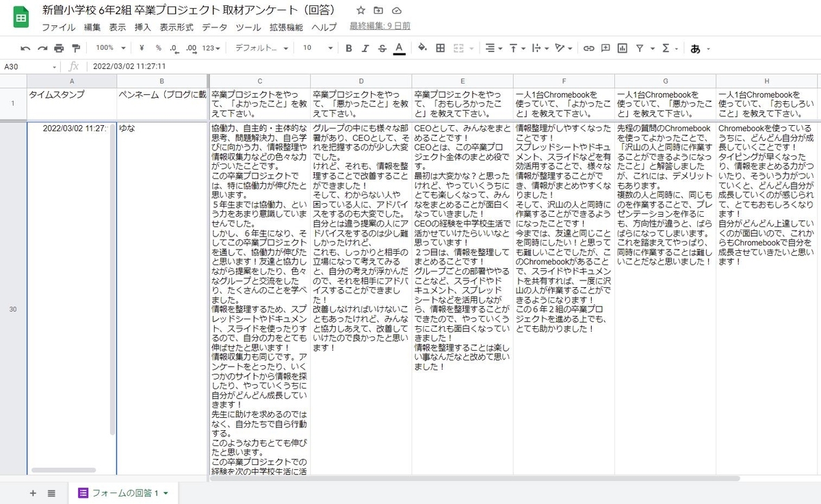Toggle bold formatting on the selection
This screenshot has width=821, height=504.
point(349,48)
